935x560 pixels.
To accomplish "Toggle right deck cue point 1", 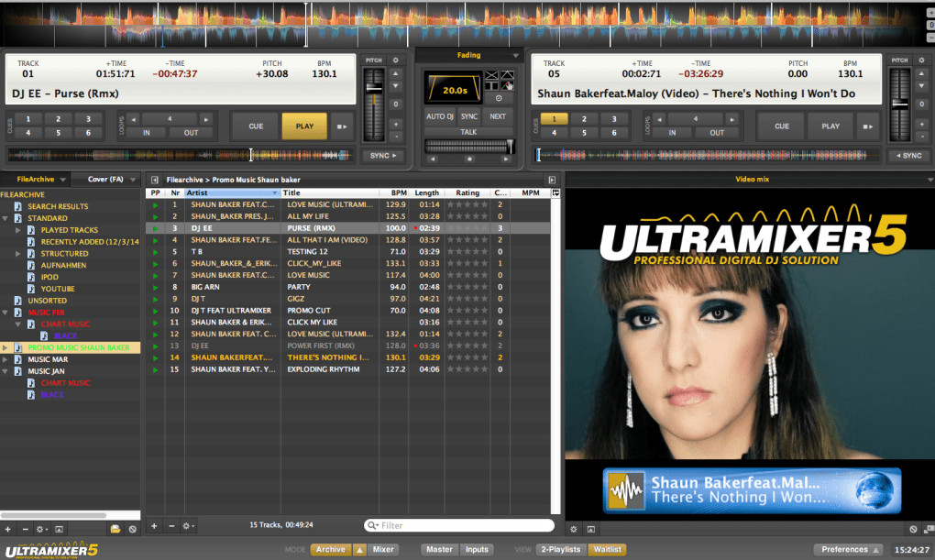I will tap(554, 118).
